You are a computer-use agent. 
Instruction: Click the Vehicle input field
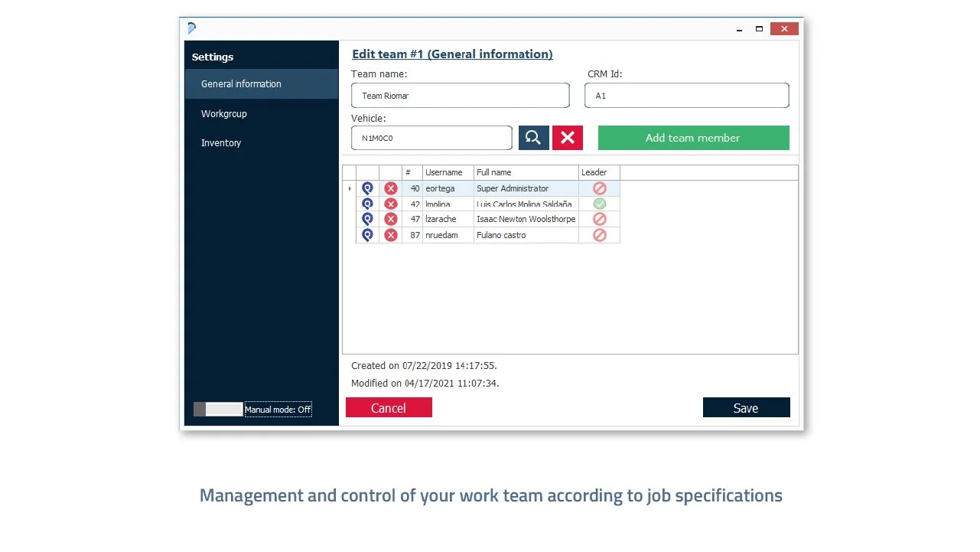[x=431, y=138]
